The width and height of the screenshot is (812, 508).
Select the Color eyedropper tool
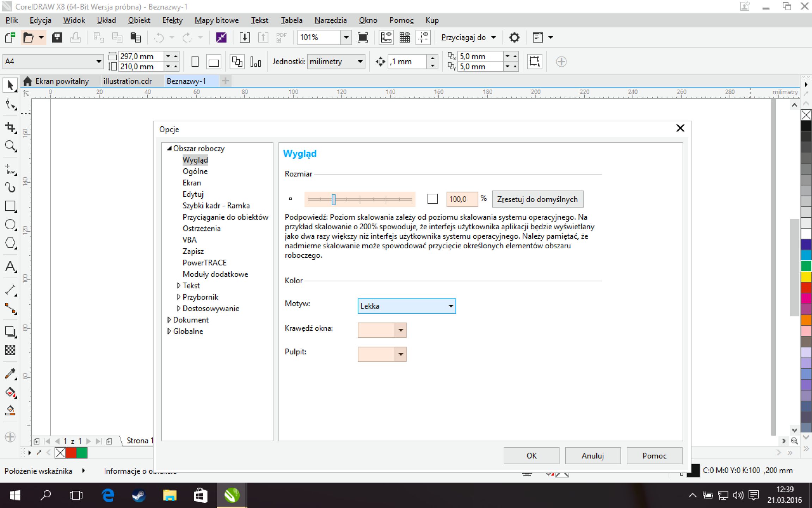coord(10,374)
